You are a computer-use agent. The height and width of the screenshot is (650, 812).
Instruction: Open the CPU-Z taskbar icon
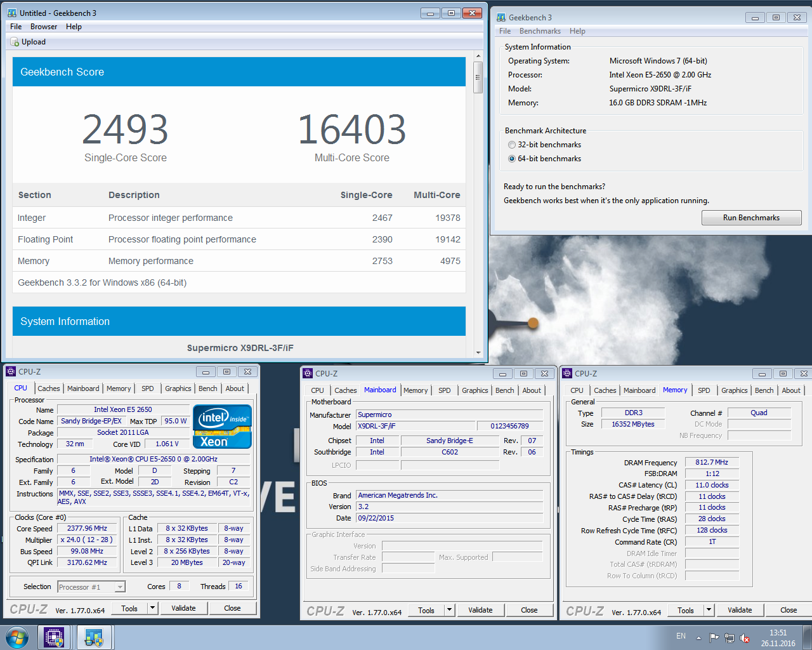[54, 637]
